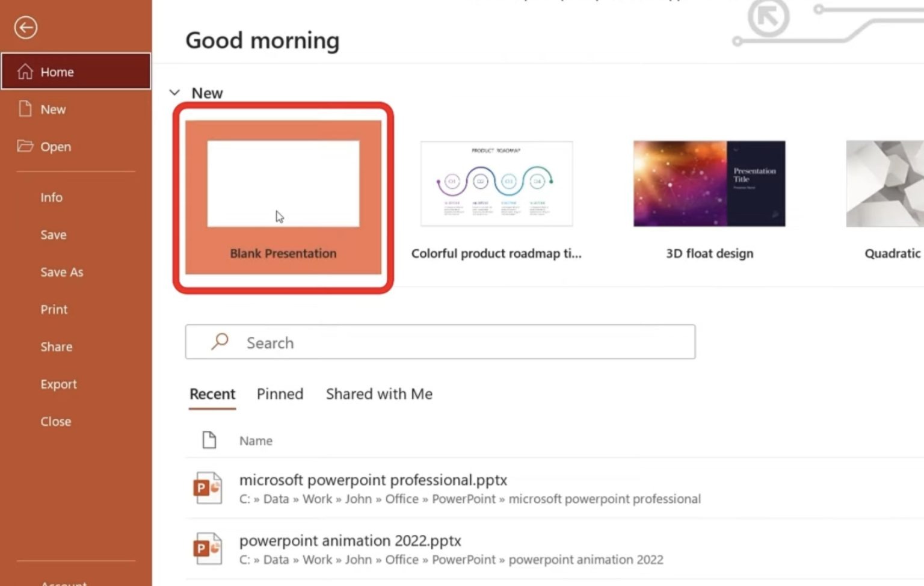
Task: Select the Home icon in the sidebar
Action: click(57, 71)
